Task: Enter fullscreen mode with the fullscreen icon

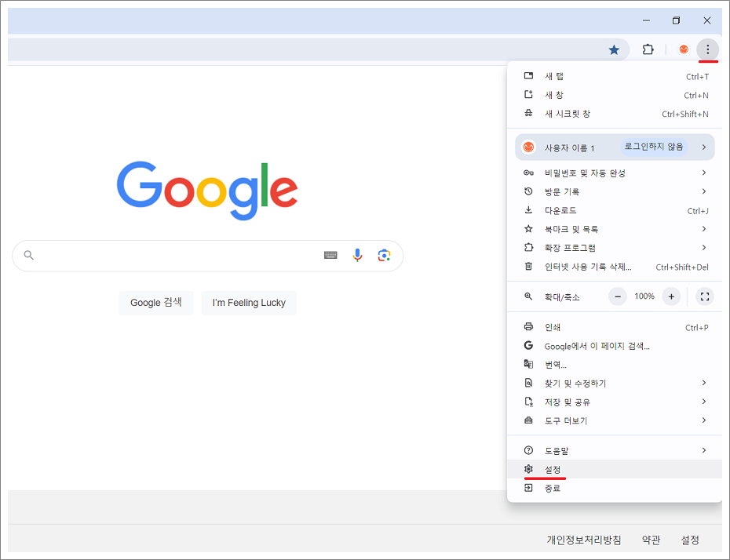Action: pyautogui.click(x=705, y=296)
